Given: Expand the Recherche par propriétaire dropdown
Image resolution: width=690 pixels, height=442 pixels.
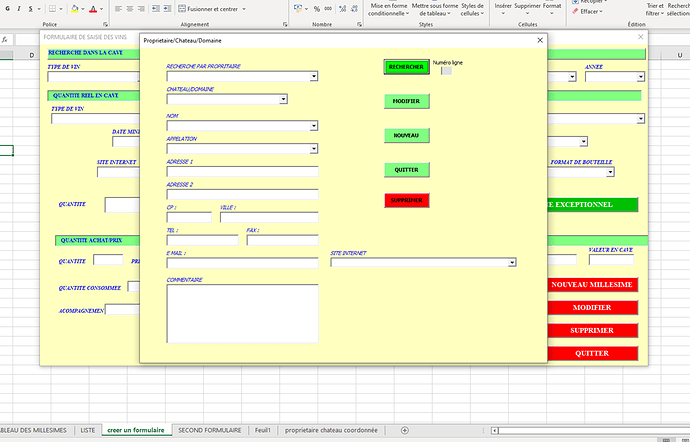Looking at the screenshot, I should pos(313,76).
